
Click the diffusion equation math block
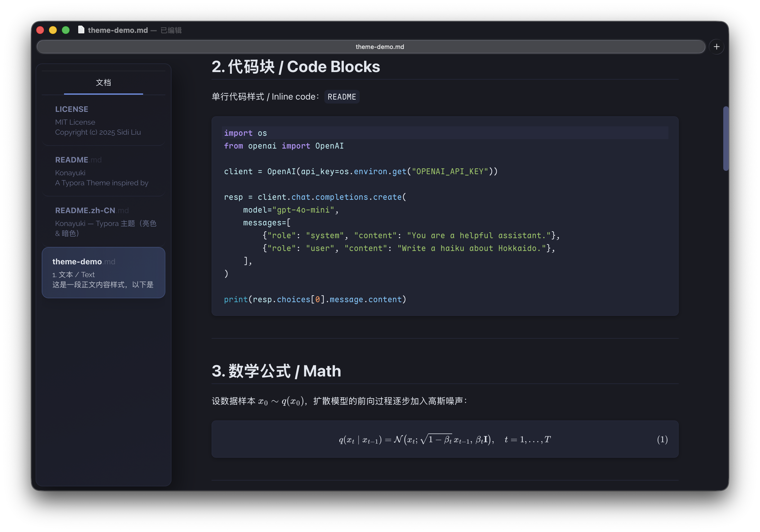[x=445, y=439]
